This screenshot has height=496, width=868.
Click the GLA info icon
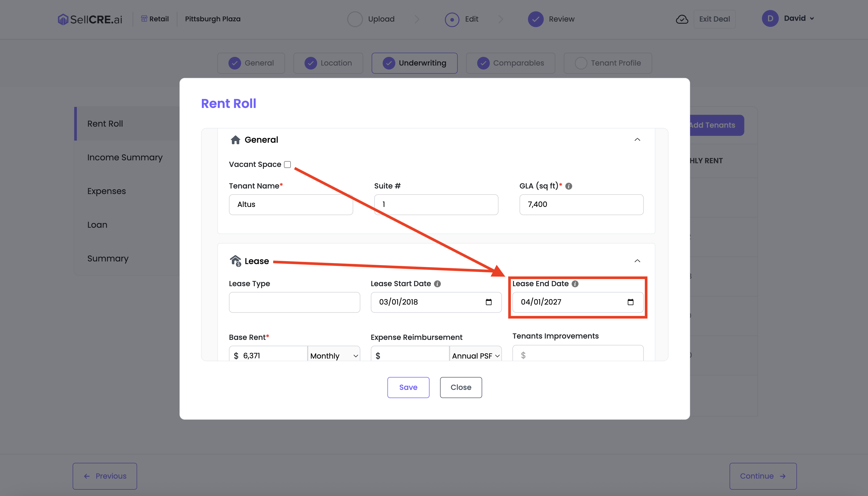[x=569, y=186]
